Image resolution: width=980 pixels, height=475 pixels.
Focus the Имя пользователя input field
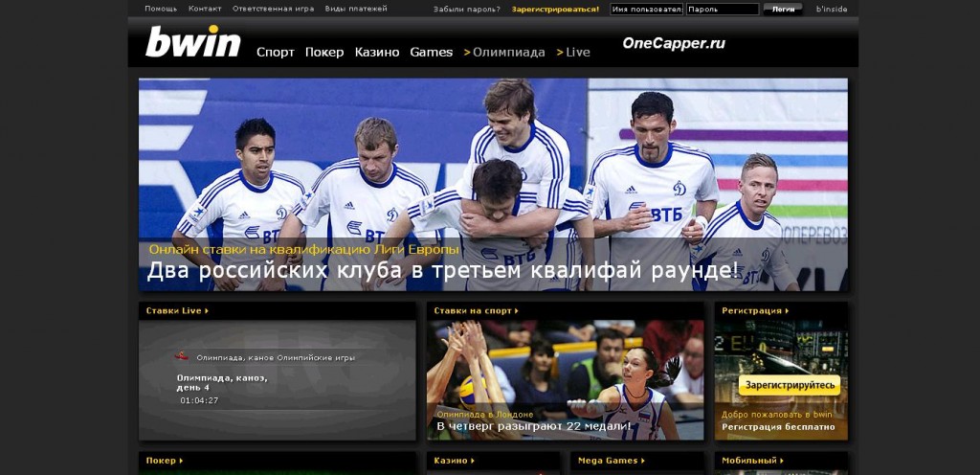(x=646, y=10)
